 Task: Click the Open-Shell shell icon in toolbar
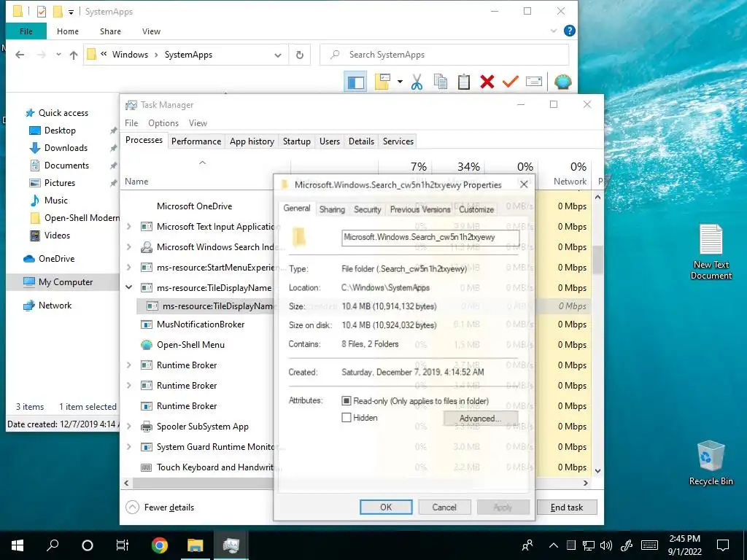coord(562,82)
